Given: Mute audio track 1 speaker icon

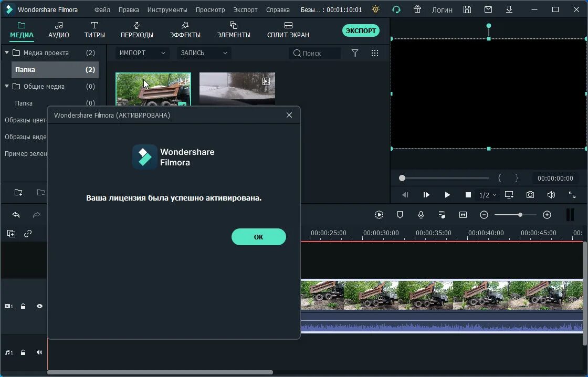Looking at the screenshot, I should click(39, 353).
